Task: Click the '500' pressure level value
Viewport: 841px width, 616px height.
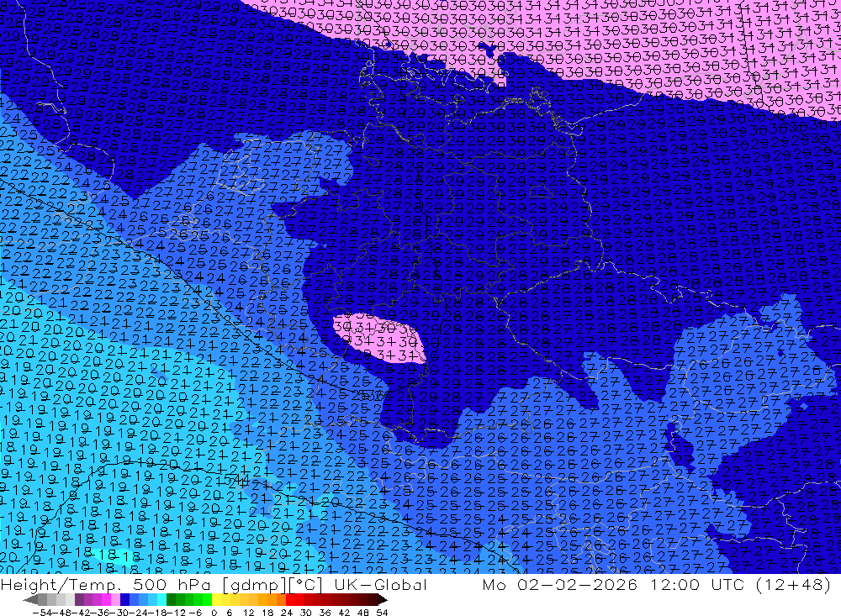Action: coord(151,584)
